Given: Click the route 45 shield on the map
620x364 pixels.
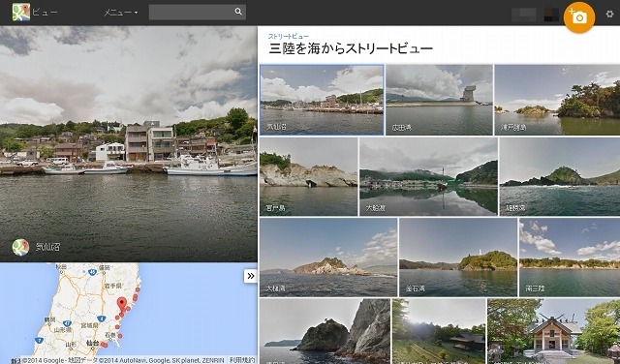Looking at the screenshot, I should 93,272.
